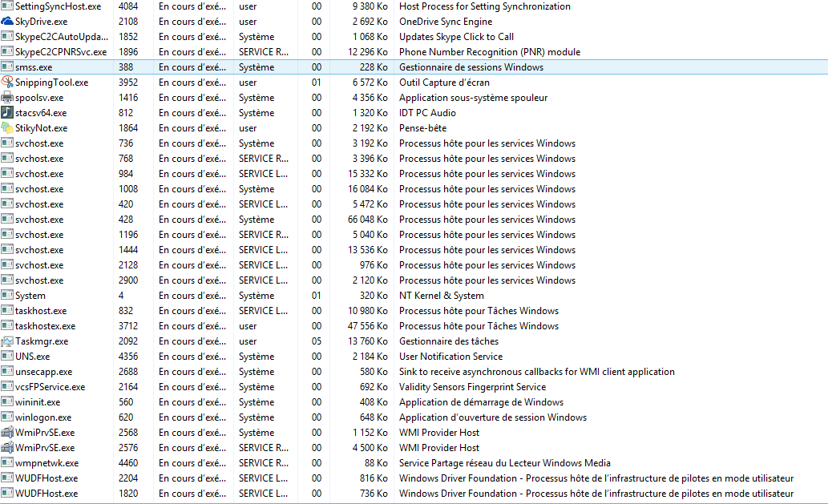
Task: Click PID 1008 of svchost.exe
Action: click(128, 189)
